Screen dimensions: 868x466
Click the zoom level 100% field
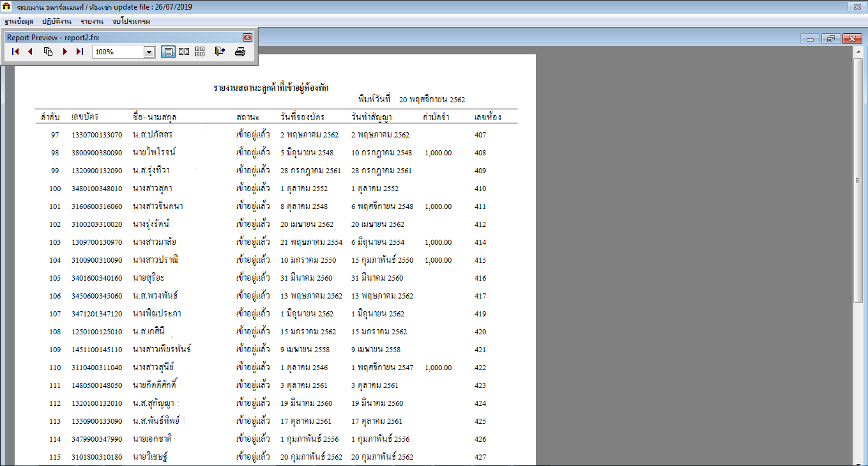pyautogui.click(x=118, y=52)
